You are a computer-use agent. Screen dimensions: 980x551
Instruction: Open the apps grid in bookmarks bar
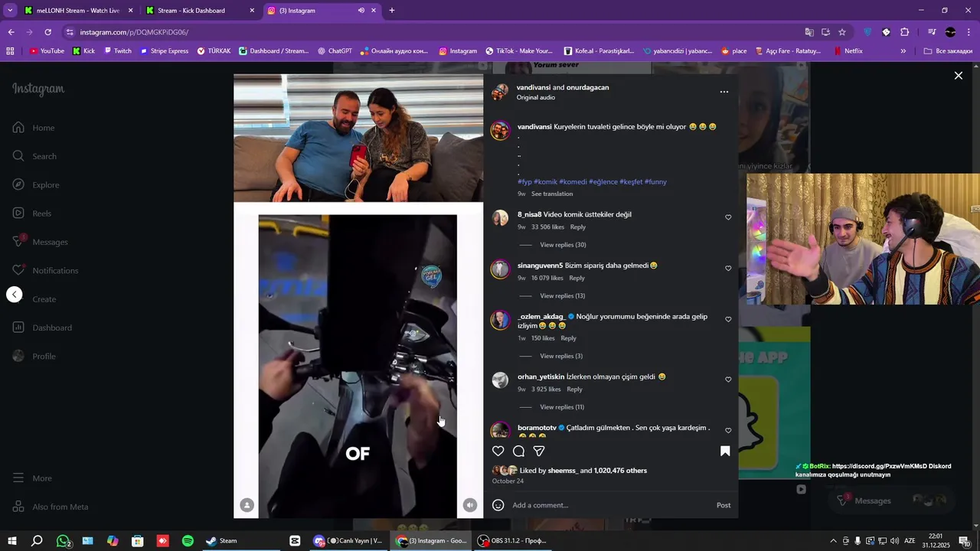point(10,51)
